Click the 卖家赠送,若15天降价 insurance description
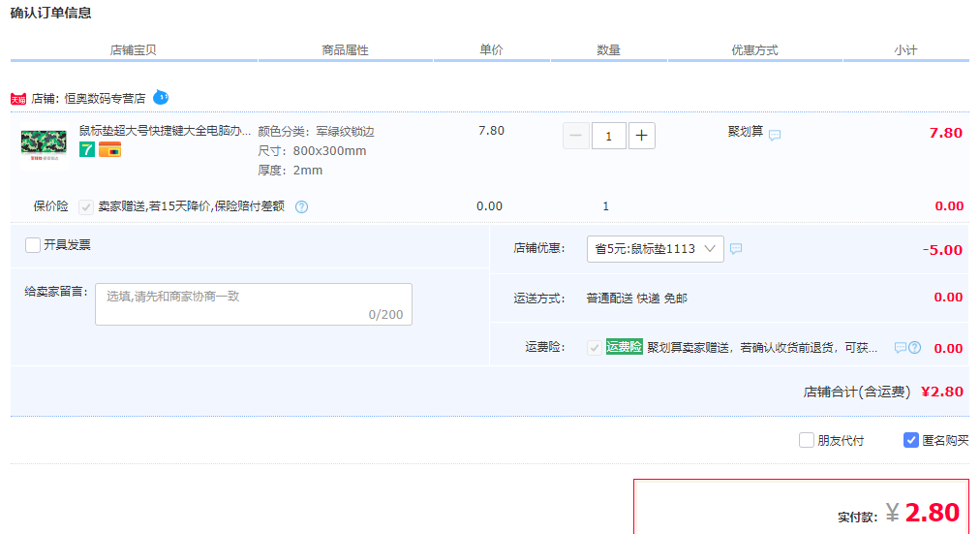The width and height of the screenshot is (980, 534). tap(191, 206)
